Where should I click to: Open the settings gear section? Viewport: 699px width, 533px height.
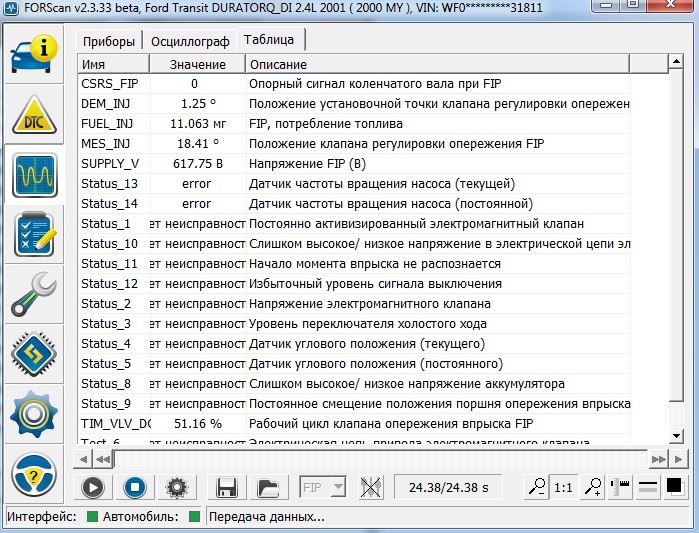[34, 414]
